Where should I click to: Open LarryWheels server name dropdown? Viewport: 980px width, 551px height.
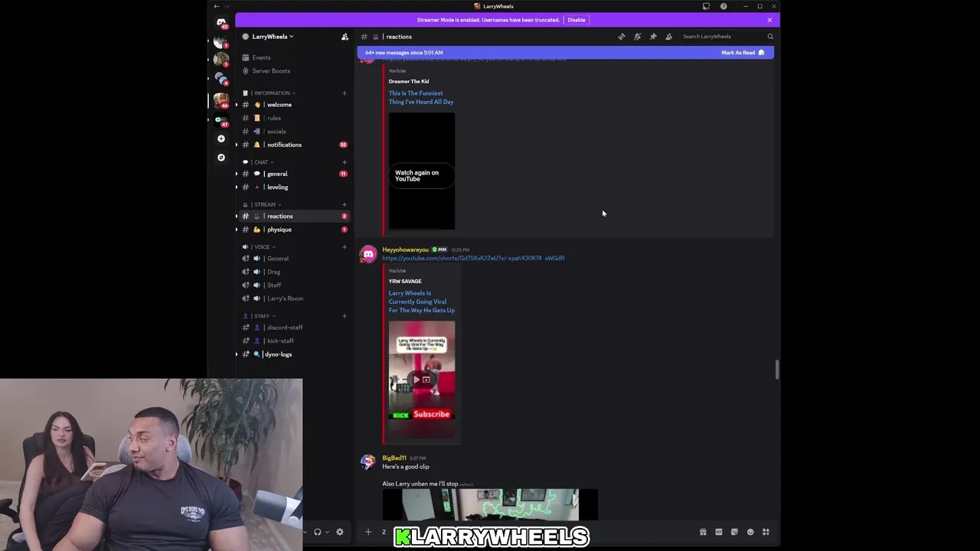273,37
